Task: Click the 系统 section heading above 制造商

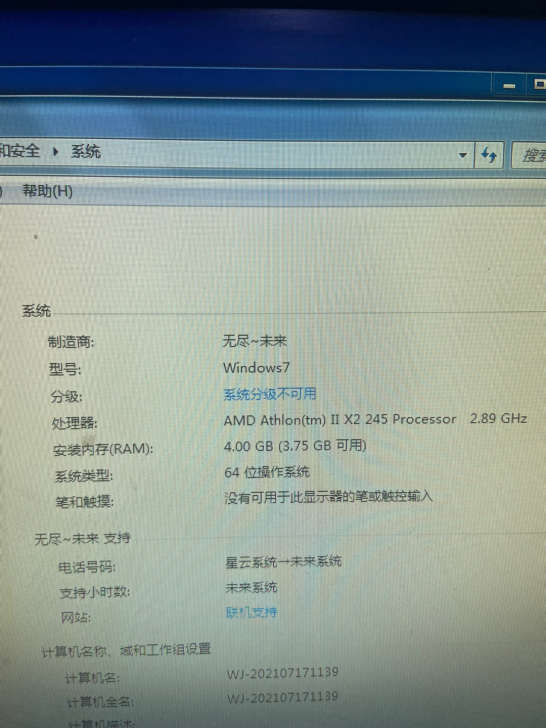Action: [36, 311]
